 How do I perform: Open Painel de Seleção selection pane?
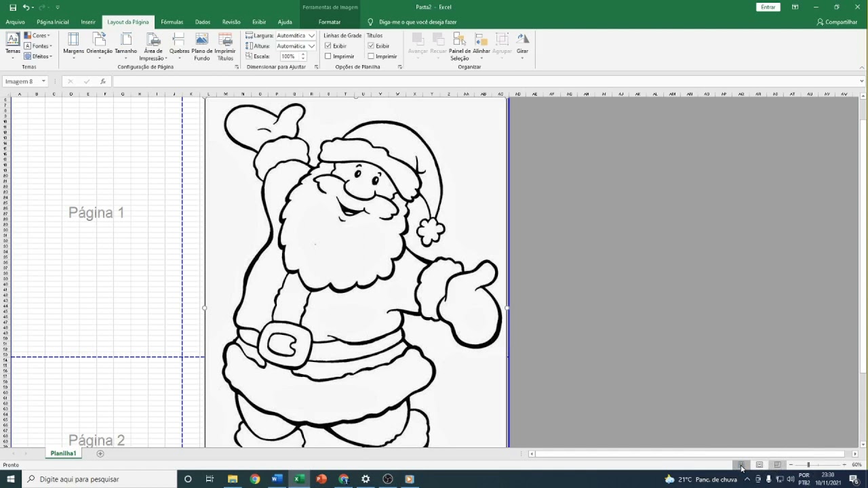459,46
